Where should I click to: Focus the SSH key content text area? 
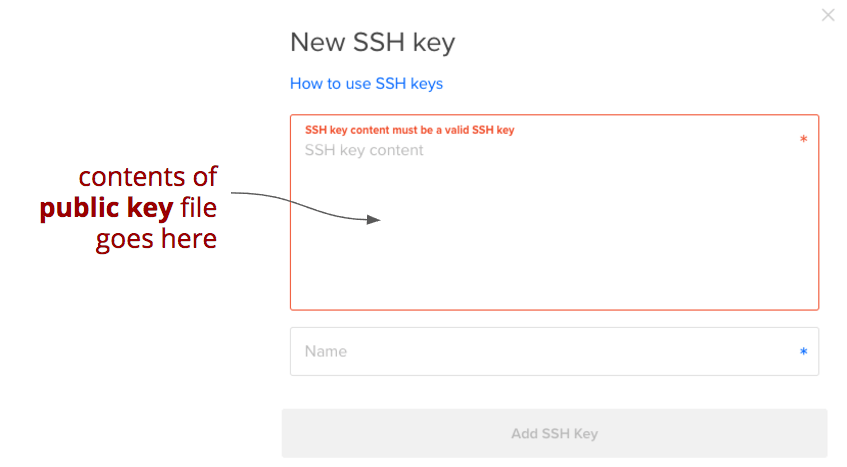[x=554, y=212]
